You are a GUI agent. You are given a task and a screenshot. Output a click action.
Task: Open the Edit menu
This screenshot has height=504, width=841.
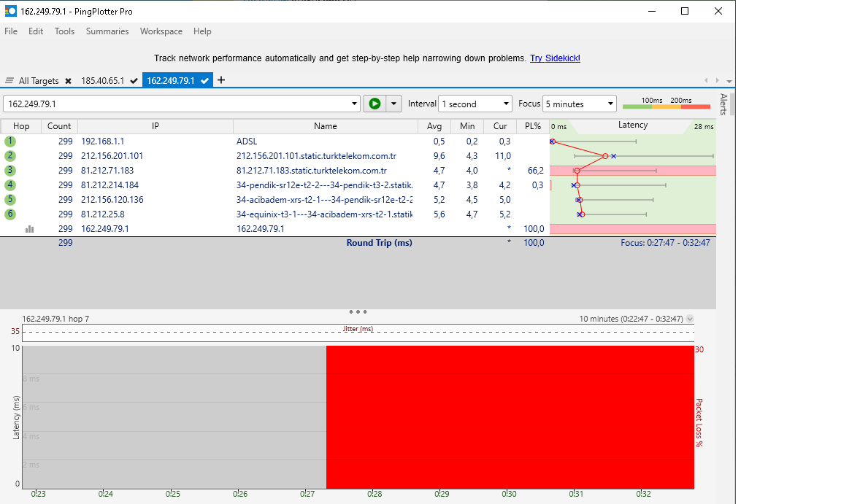click(36, 31)
